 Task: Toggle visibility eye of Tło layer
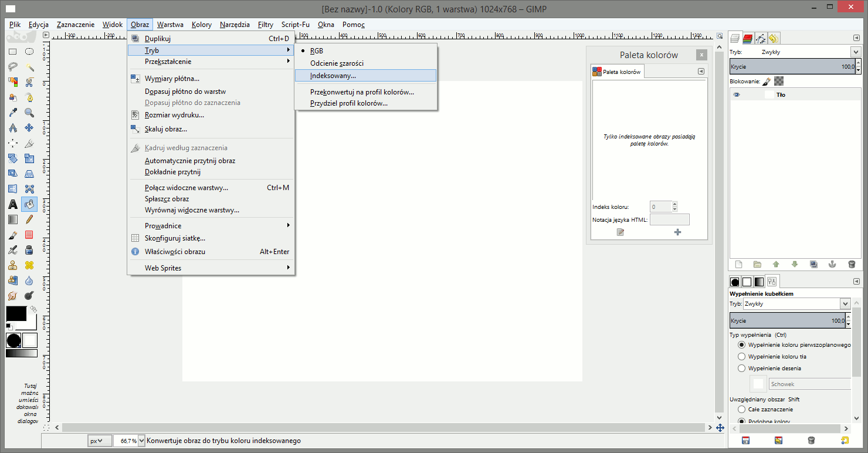point(737,94)
